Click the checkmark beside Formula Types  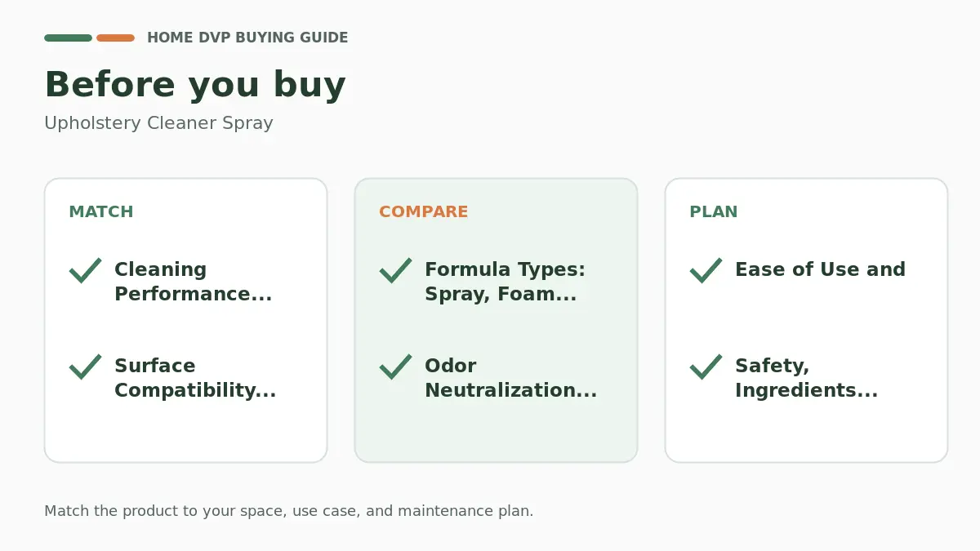coord(396,270)
